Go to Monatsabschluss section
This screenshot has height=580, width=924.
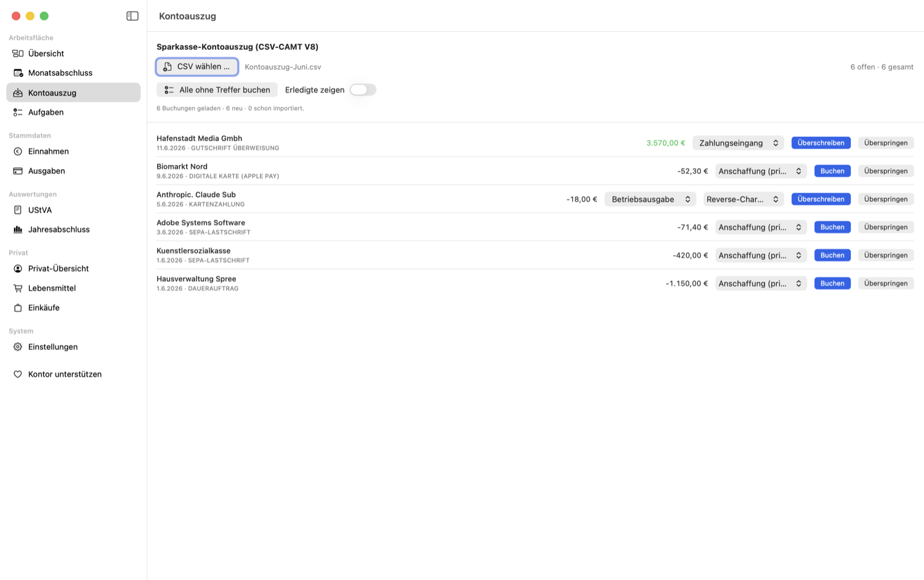tap(73, 73)
